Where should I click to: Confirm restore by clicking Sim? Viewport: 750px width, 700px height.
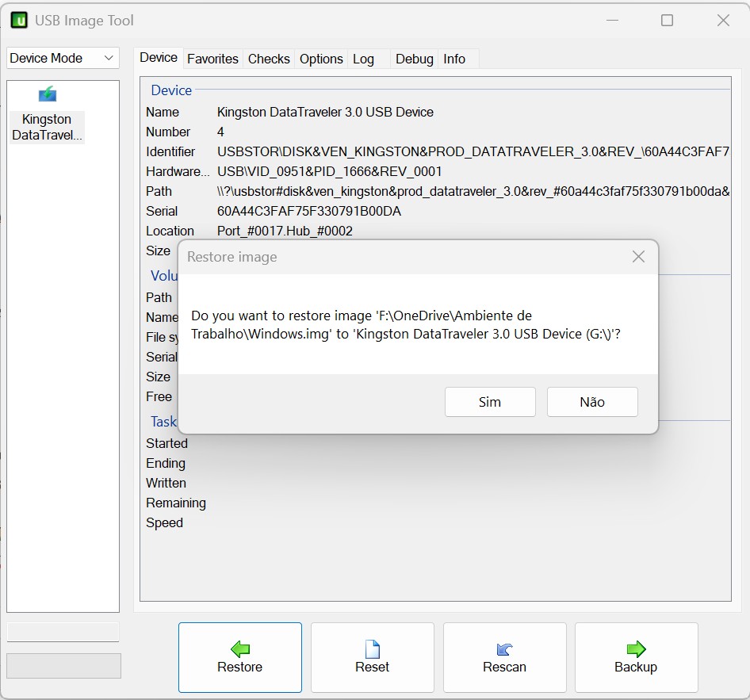tap(490, 402)
